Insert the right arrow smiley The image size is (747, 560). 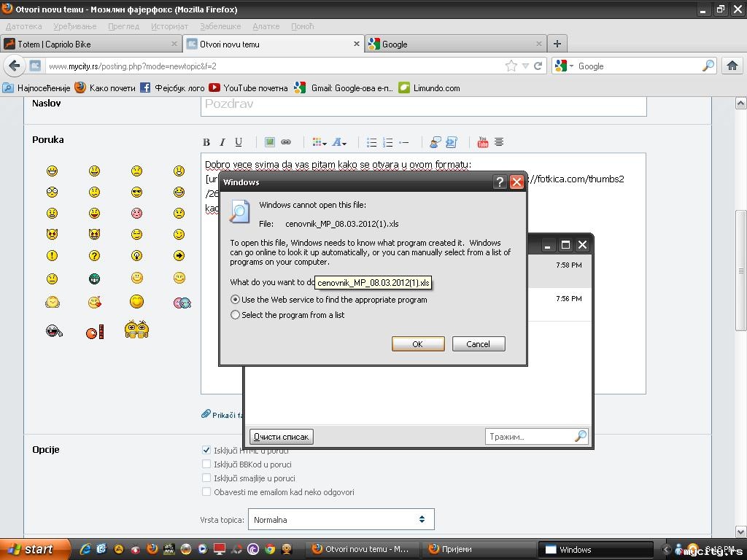point(179,256)
